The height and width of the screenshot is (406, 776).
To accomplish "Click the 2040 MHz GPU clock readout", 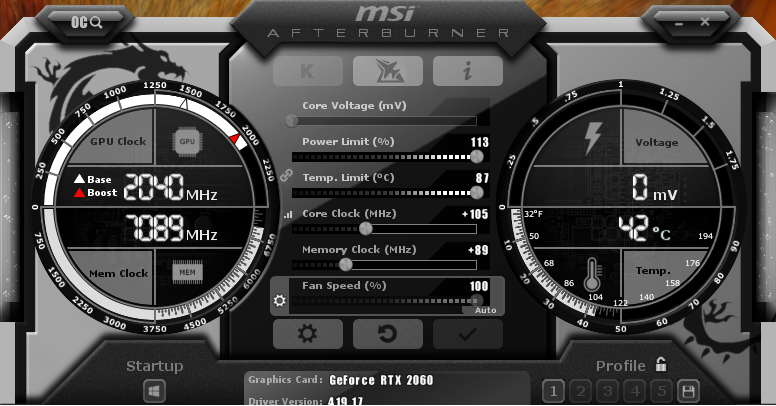I will [x=170, y=188].
